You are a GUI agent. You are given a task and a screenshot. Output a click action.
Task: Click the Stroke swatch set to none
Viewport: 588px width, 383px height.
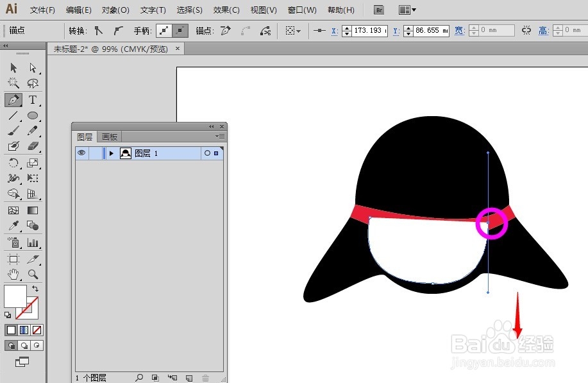pyautogui.click(x=31, y=313)
